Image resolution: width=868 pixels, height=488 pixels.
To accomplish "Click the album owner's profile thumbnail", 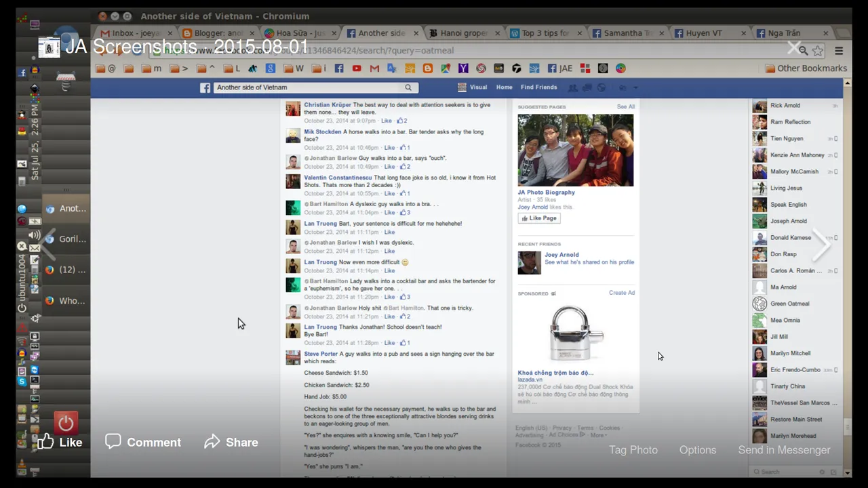I will [x=49, y=47].
